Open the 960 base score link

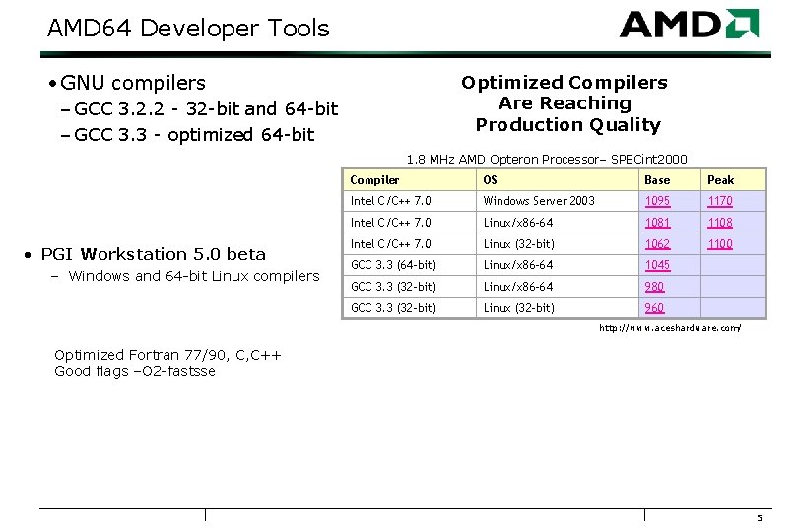(x=654, y=308)
